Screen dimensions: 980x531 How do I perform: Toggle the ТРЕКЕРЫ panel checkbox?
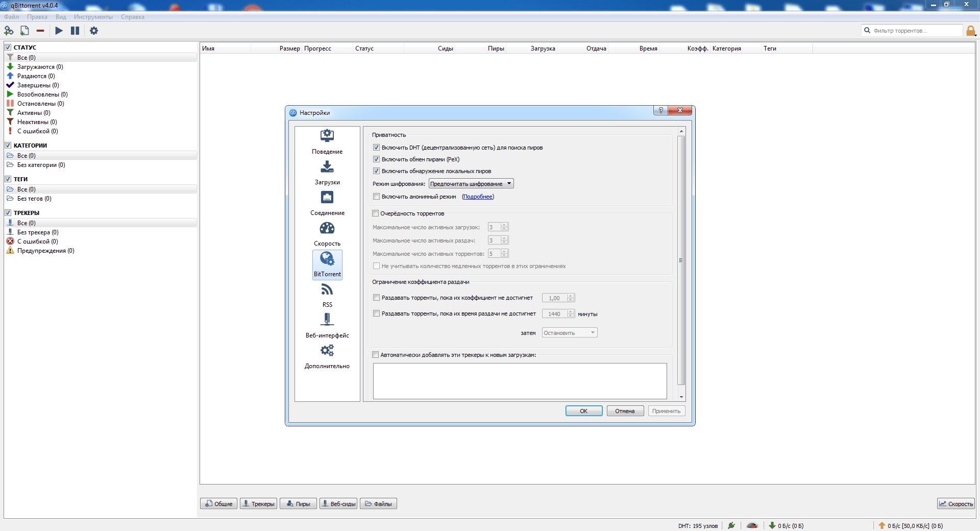coord(8,212)
